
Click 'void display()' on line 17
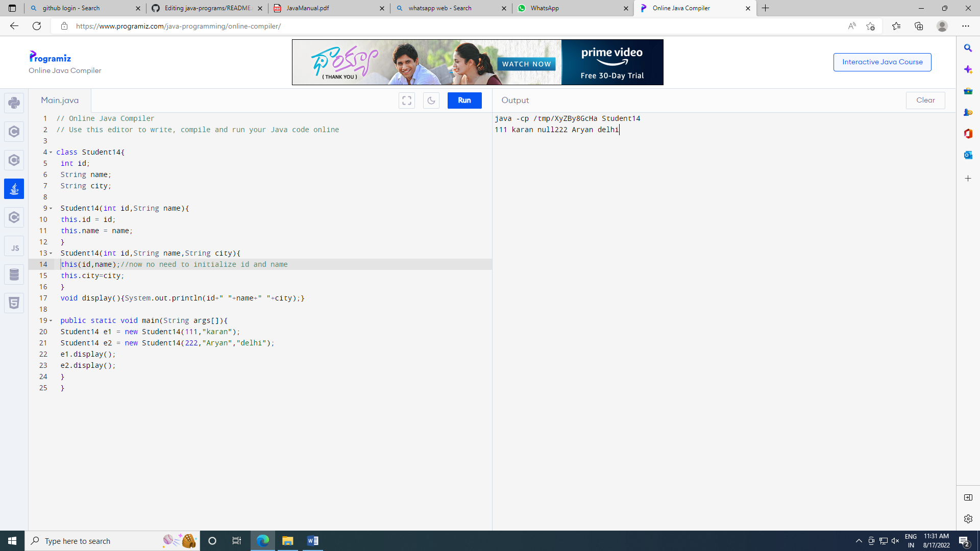pyautogui.click(x=90, y=298)
